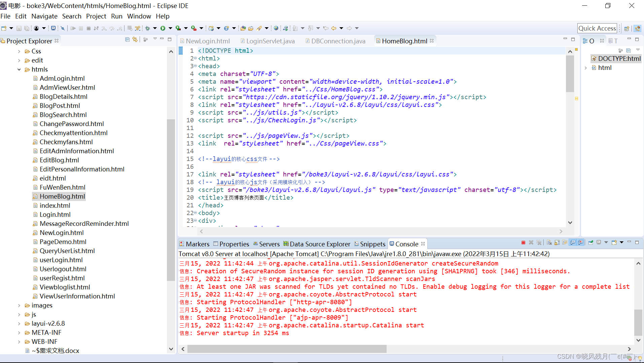Click the Save All toolbar icon
Viewport: 644px width, 363px height.
27,28
